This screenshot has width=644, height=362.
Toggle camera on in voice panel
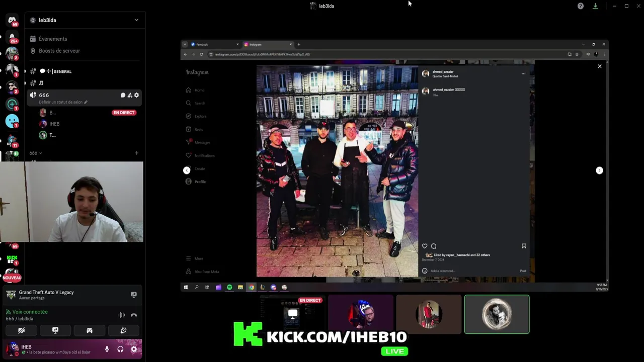coord(21,330)
